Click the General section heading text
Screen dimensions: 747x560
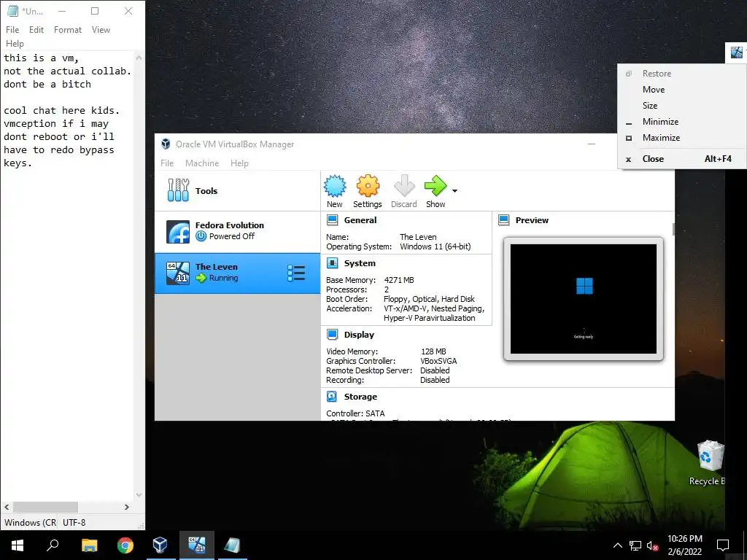tap(360, 220)
